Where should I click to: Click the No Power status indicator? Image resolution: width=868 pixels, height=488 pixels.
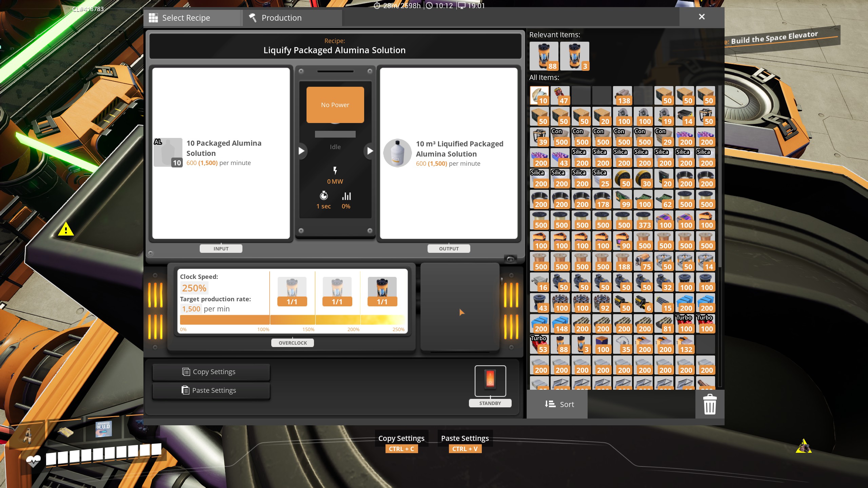(335, 105)
